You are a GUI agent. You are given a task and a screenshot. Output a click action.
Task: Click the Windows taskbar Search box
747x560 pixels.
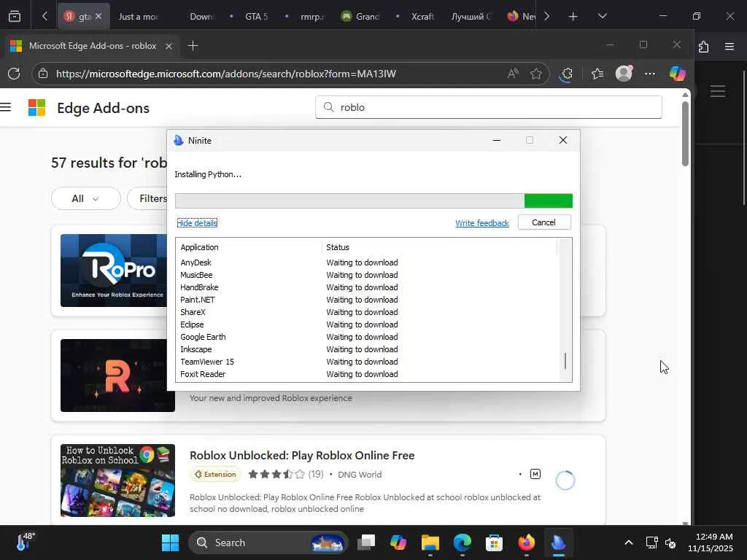point(268,542)
